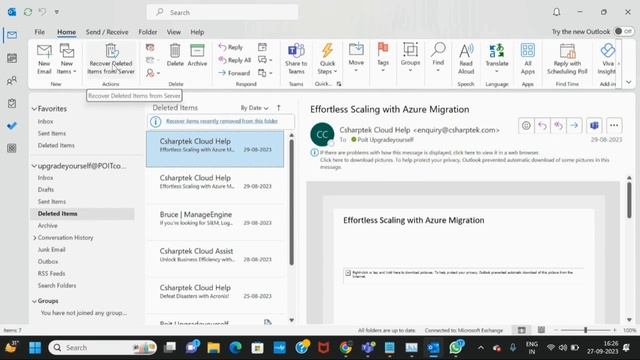Click the Delete button in ribbon
The width and height of the screenshot is (640, 360).
pos(175,55)
